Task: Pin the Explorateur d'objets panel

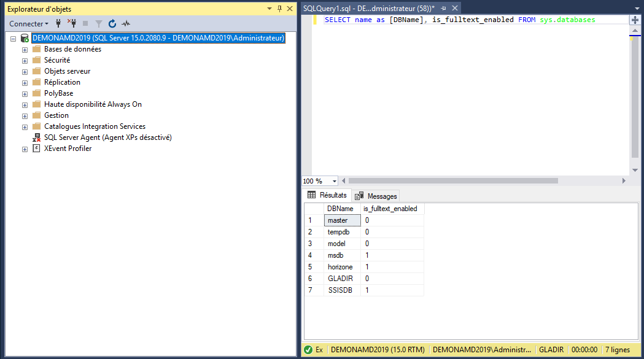Action: tap(279, 9)
